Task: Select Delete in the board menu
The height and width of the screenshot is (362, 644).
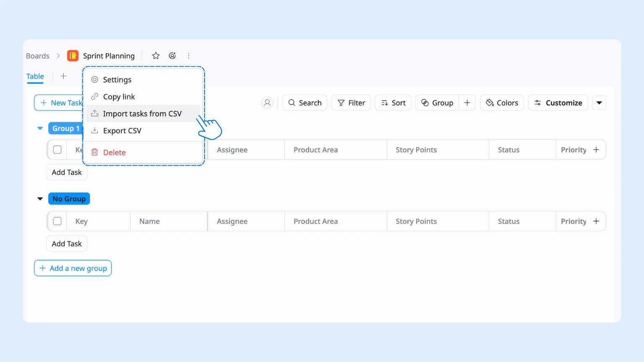Action: point(143,153)
